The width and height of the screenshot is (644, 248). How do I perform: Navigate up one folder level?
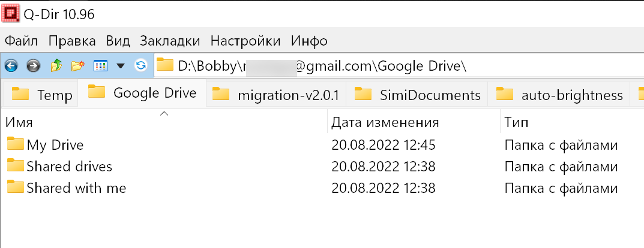click(x=56, y=65)
